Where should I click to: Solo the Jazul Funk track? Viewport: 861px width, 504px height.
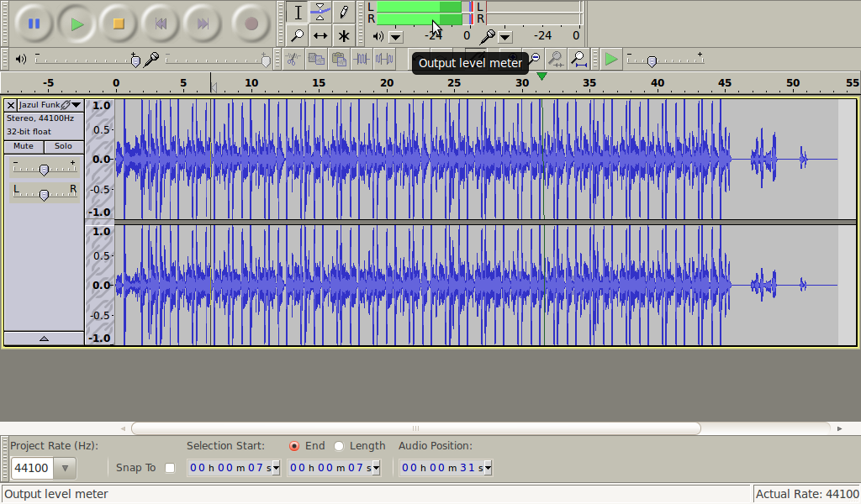pos(63,146)
